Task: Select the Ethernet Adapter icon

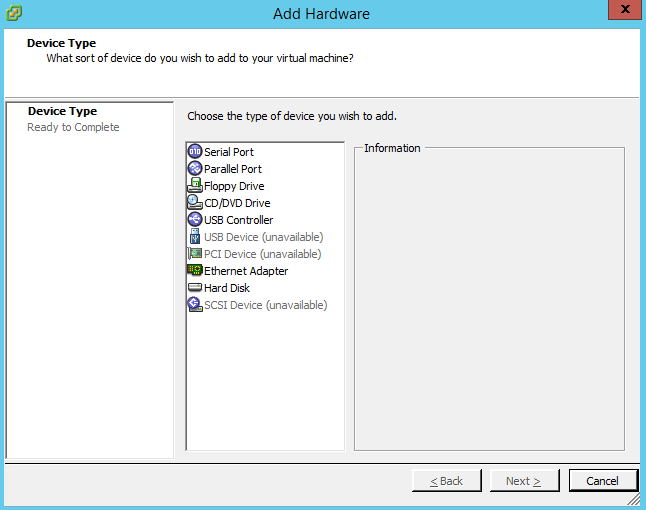Action: [195, 270]
